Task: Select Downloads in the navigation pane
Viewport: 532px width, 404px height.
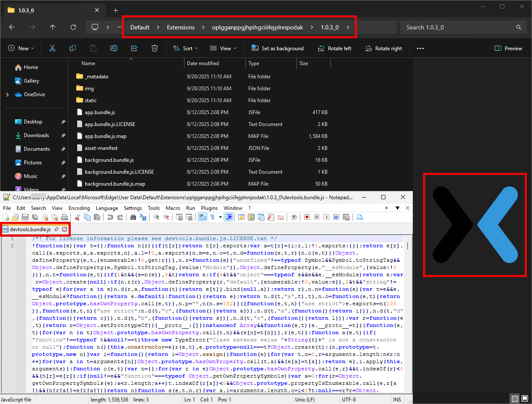Action: click(x=36, y=135)
